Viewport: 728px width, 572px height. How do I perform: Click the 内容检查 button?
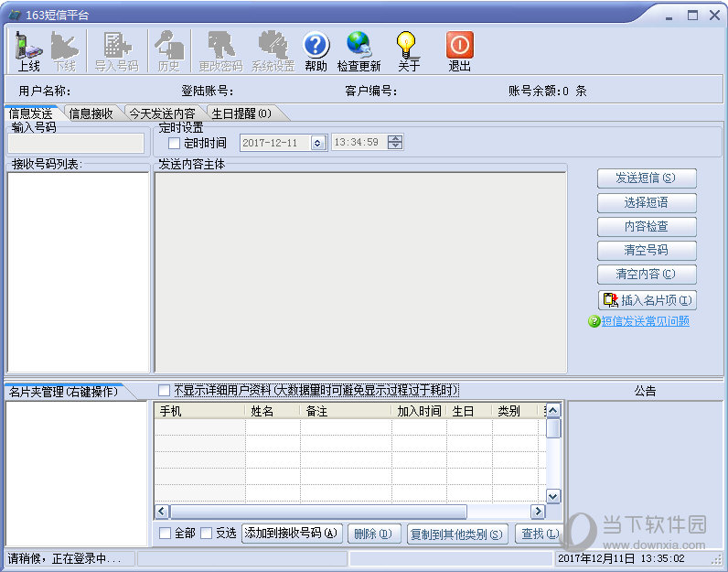647,226
